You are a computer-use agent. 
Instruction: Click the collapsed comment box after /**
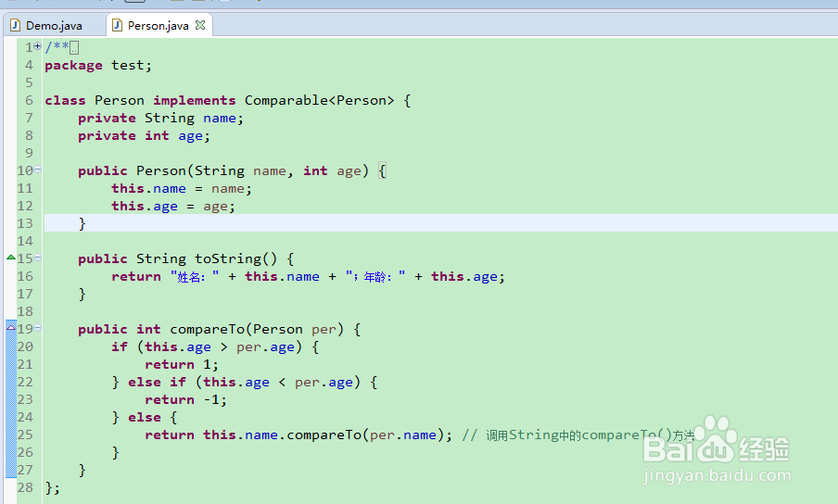74,48
